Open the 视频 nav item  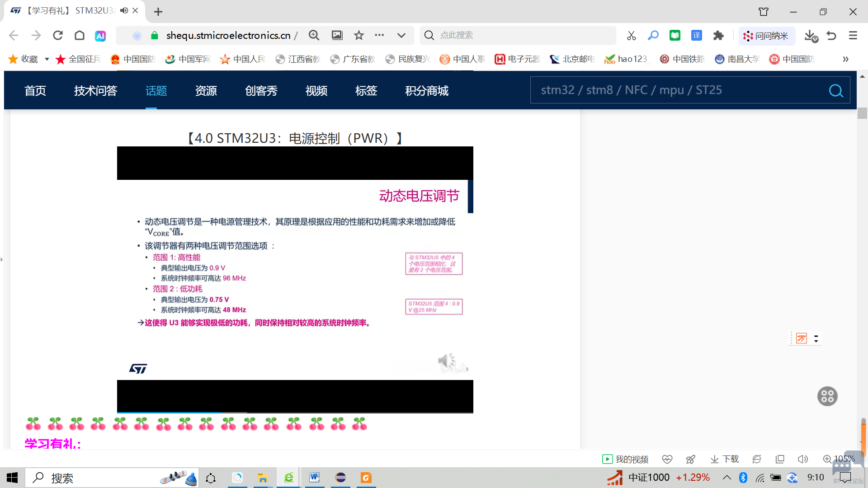click(316, 91)
